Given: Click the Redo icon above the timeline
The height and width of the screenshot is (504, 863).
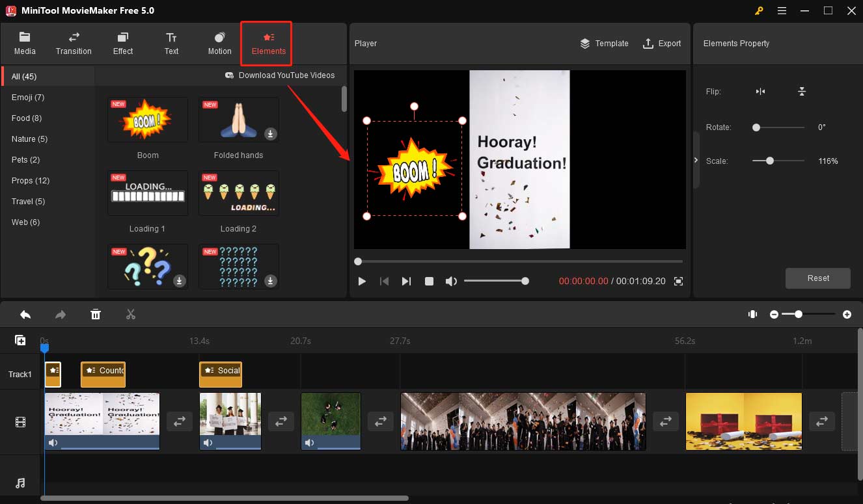Looking at the screenshot, I should 61,314.
